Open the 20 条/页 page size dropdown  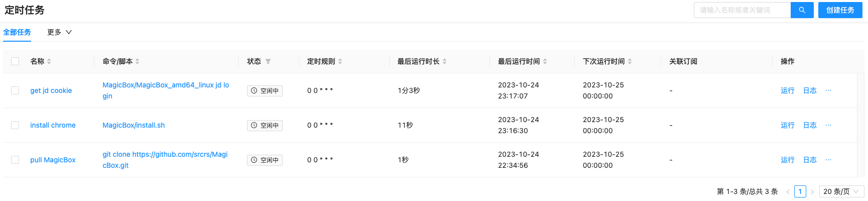pyautogui.click(x=841, y=191)
